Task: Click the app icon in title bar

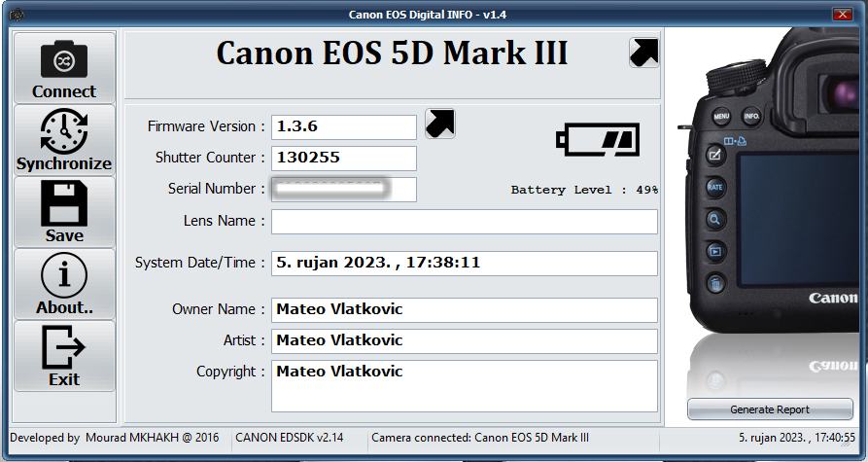Action: (x=17, y=15)
